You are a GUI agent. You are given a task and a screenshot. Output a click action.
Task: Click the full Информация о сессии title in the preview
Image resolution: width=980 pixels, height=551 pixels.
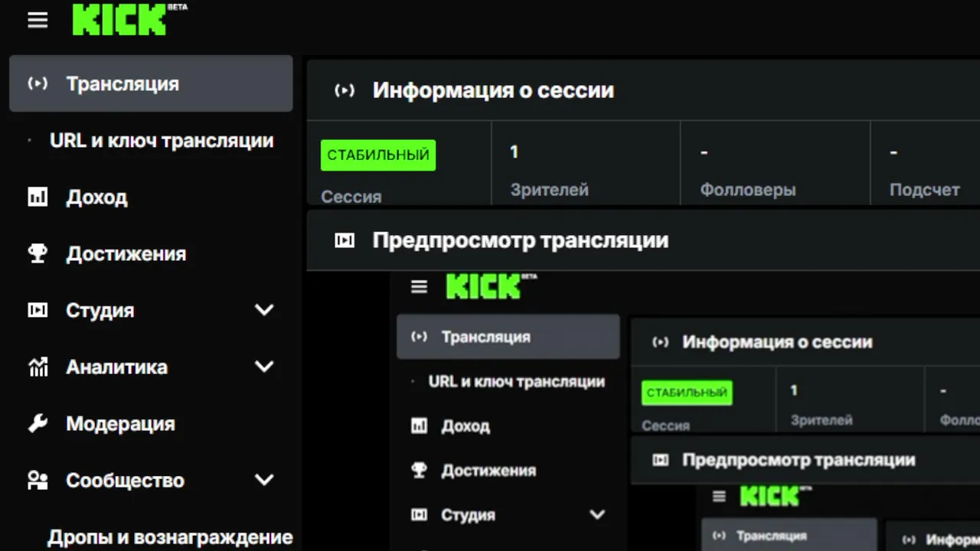[777, 342]
